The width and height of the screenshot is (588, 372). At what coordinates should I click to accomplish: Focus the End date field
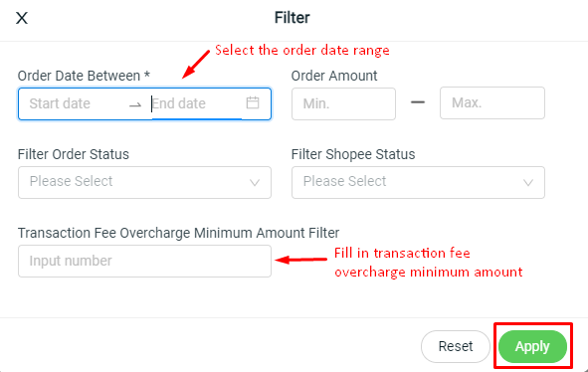click(196, 103)
